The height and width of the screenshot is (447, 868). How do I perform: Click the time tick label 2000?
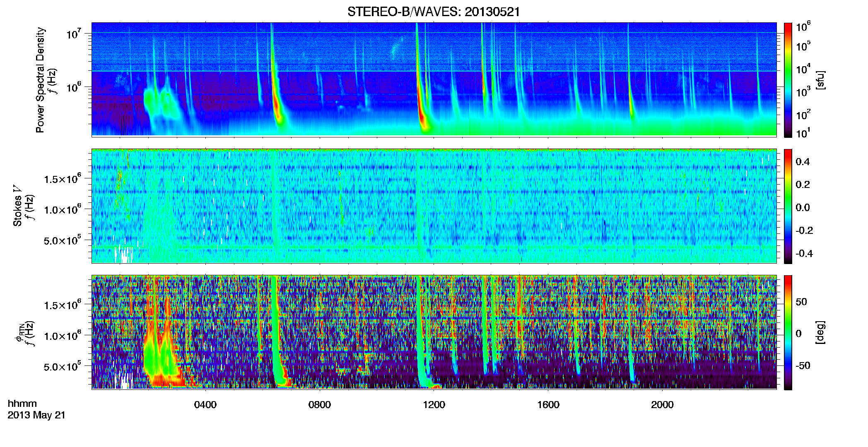click(662, 405)
